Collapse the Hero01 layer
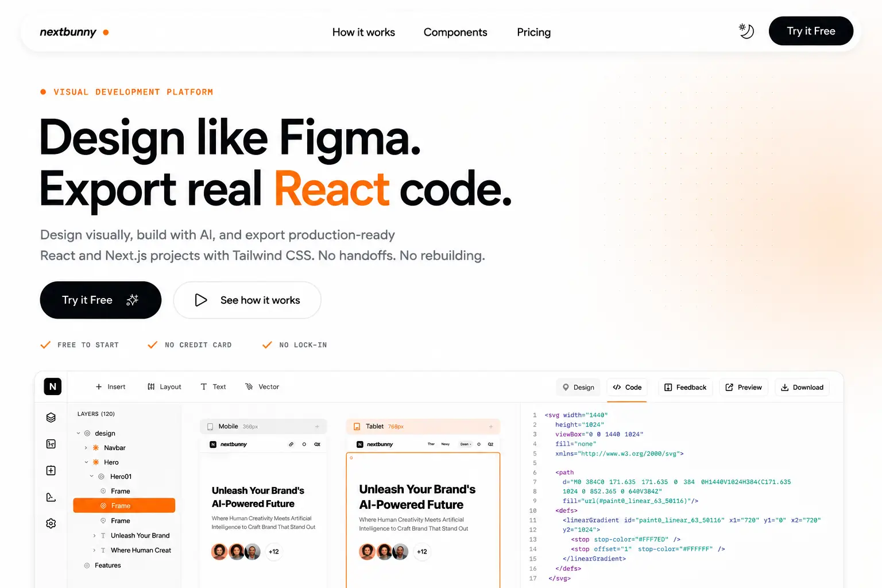The image size is (882, 588). (x=92, y=477)
